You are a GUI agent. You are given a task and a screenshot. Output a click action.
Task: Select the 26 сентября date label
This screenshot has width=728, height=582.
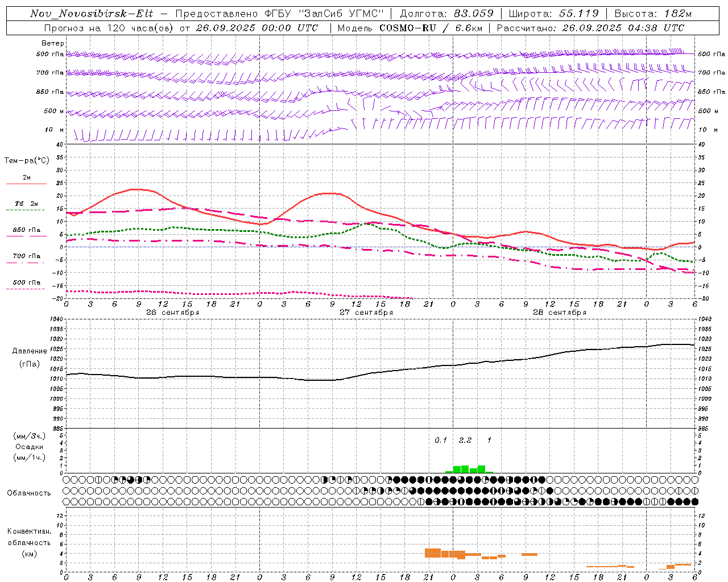[173, 313]
